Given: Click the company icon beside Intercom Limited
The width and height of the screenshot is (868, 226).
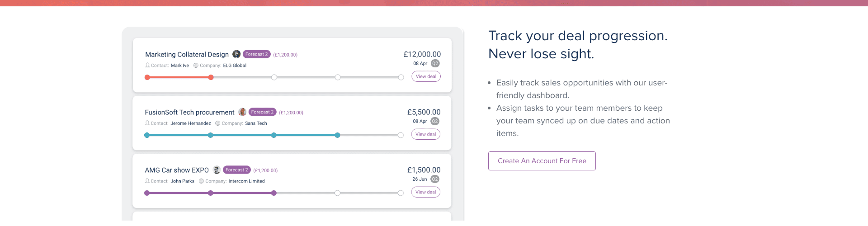Looking at the screenshot, I should (x=201, y=181).
